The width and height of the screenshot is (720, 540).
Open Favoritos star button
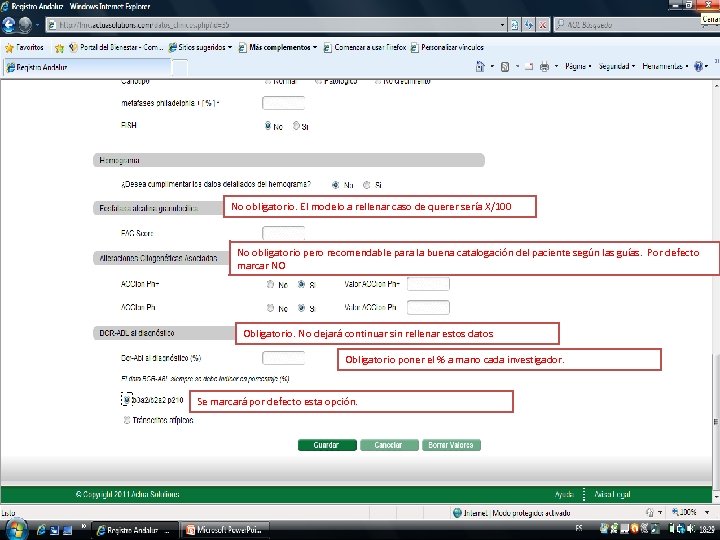click(x=24, y=47)
